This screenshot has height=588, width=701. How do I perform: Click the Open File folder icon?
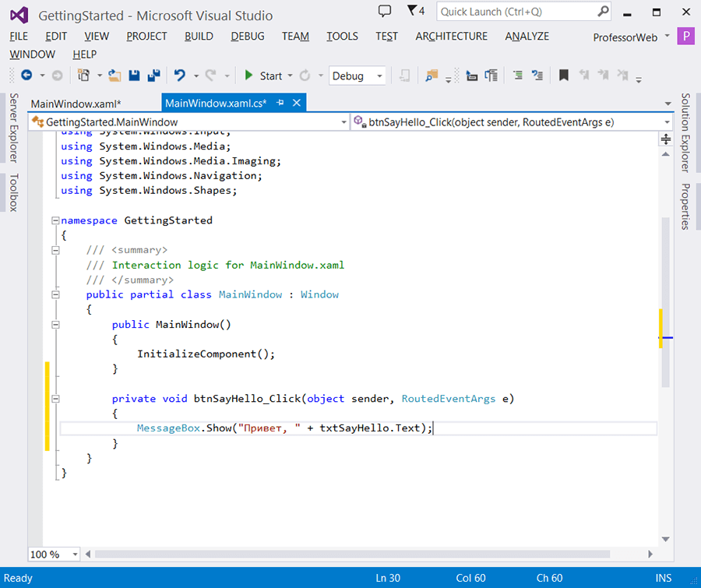pyautogui.click(x=114, y=76)
